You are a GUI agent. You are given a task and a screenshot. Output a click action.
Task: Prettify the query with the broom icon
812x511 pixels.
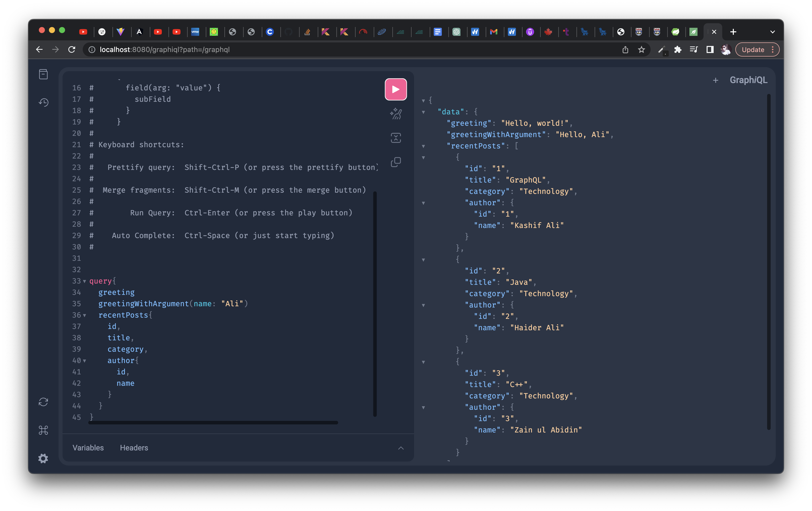click(396, 114)
